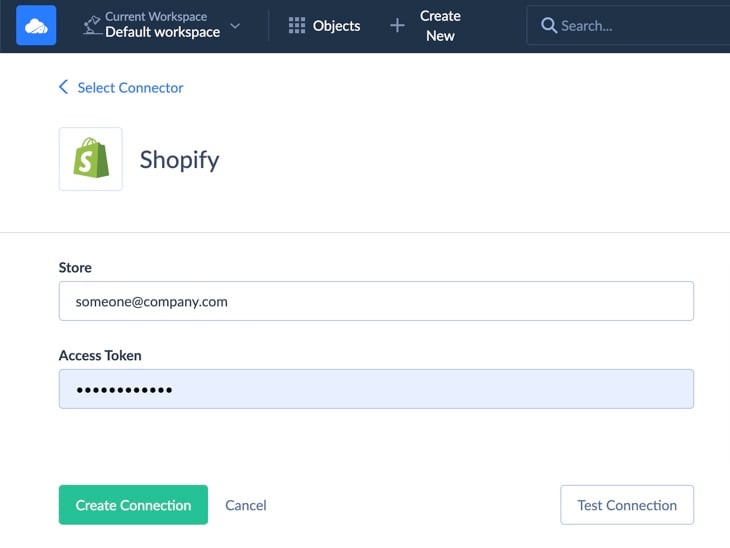Click the Skyvia cloud logo

(36, 25)
